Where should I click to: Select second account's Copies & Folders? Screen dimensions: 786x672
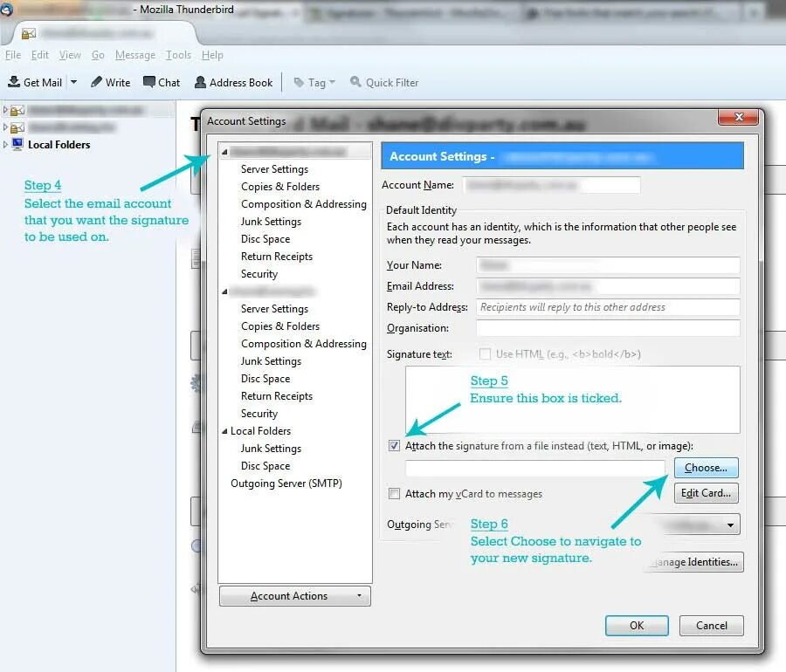pos(280,326)
